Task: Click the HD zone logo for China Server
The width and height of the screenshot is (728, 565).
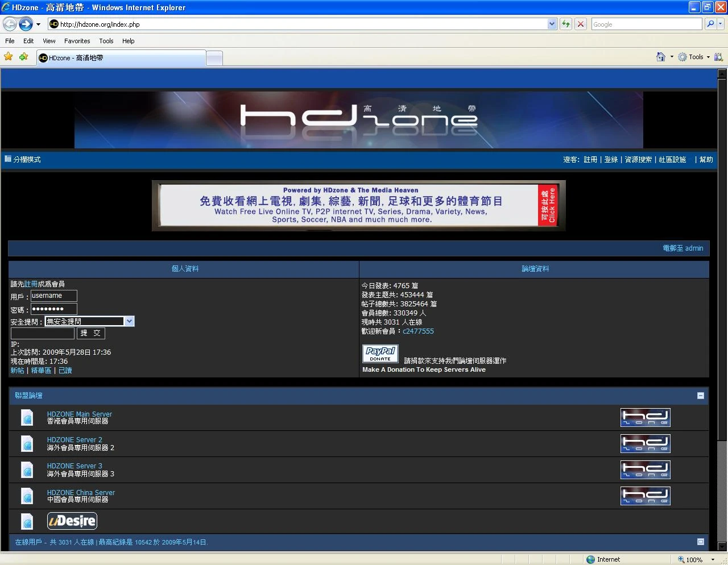Action: coord(646,496)
